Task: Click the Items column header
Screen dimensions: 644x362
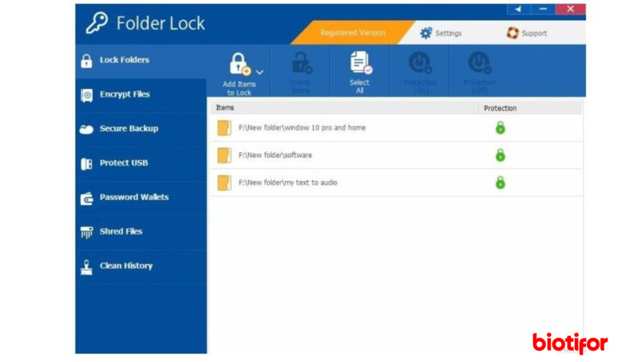Action: pos(344,108)
